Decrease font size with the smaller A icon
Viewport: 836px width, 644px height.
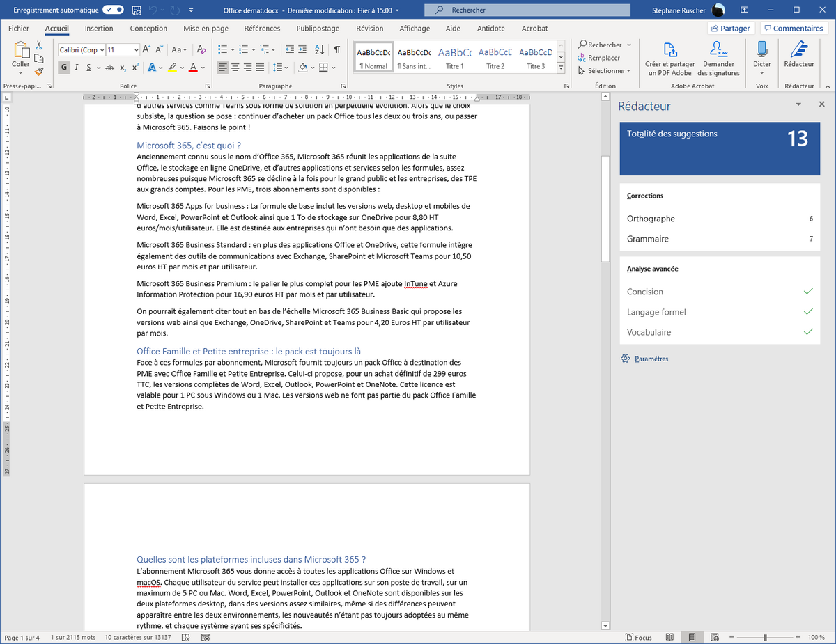(x=158, y=49)
